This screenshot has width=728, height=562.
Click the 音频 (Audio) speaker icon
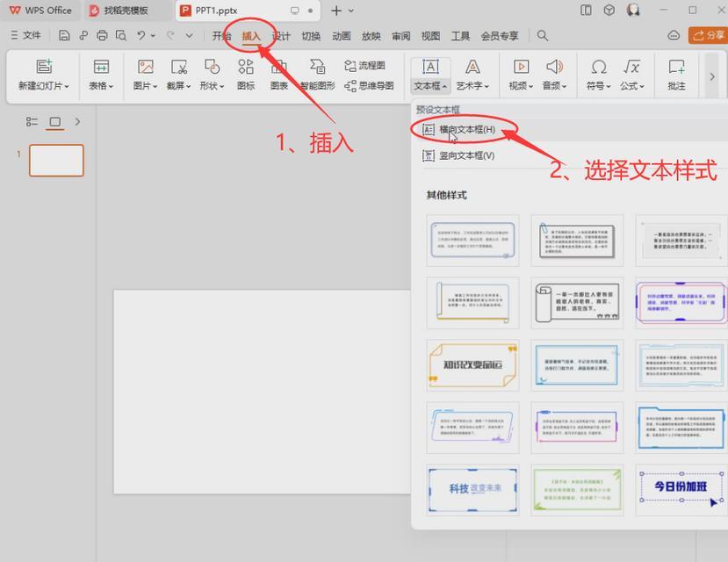(x=554, y=68)
